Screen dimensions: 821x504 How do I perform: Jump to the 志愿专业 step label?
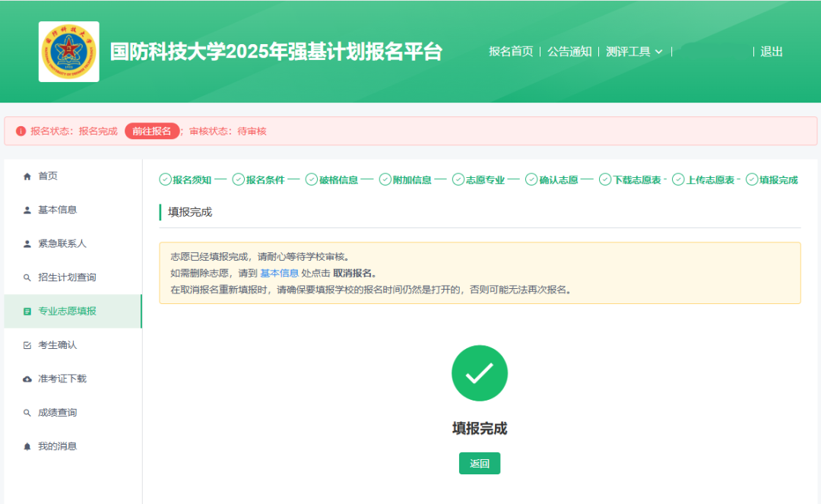[x=485, y=180]
